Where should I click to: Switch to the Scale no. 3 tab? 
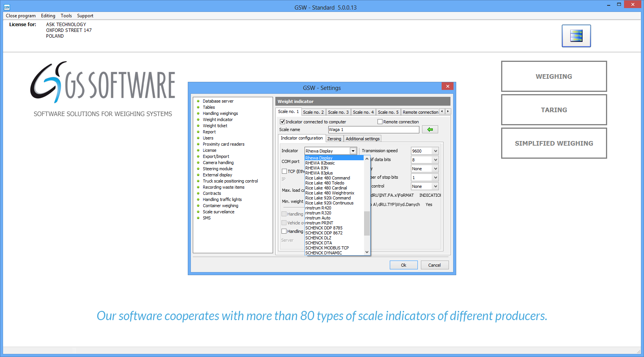[x=338, y=112]
